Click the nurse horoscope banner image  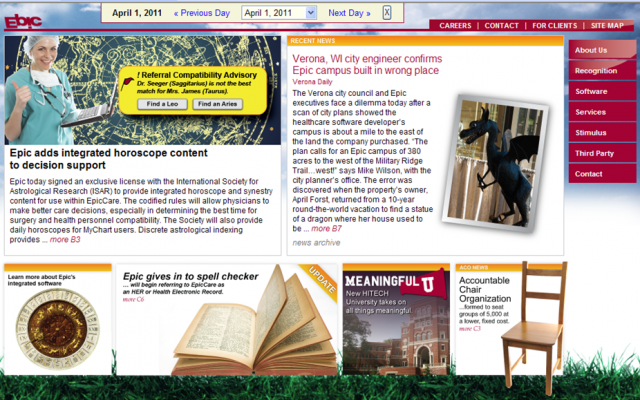[x=142, y=90]
